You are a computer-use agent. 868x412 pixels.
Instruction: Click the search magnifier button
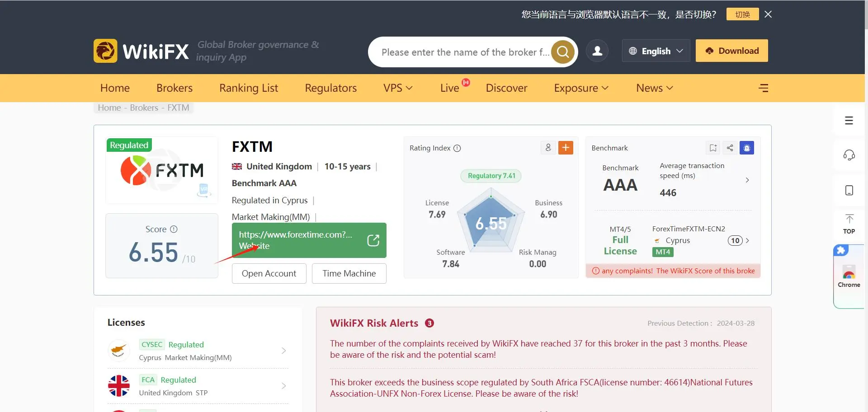pos(563,52)
